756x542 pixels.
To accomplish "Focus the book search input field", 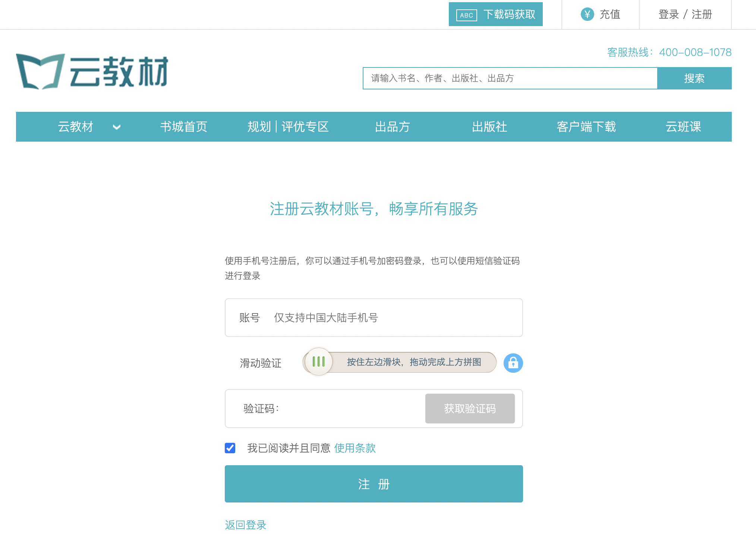I will [x=510, y=78].
